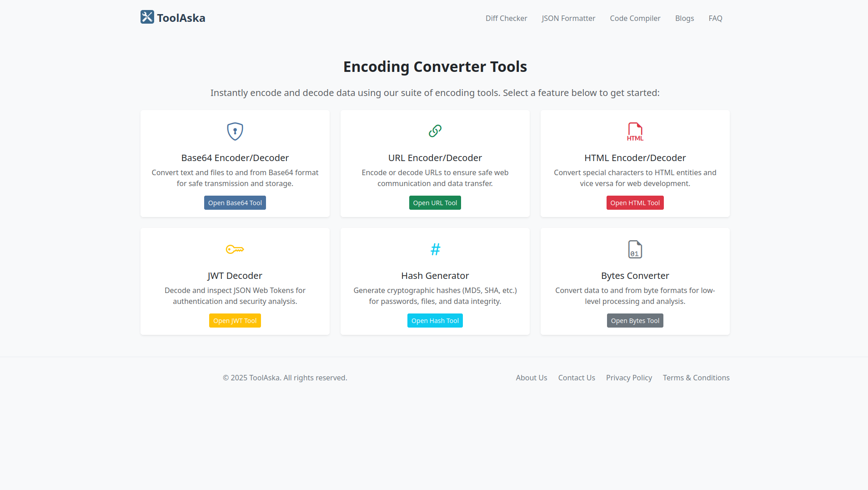Click the Bytes binary file icon

(x=635, y=249)
